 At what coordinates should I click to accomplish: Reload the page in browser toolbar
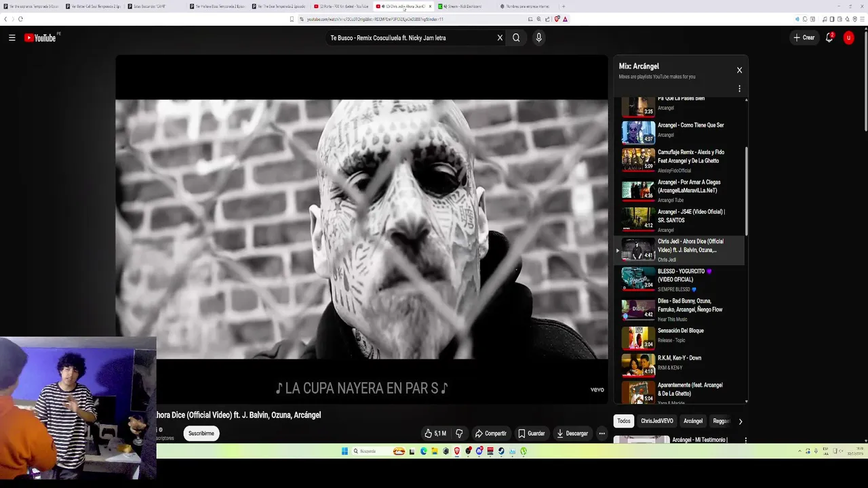(20, 19)
